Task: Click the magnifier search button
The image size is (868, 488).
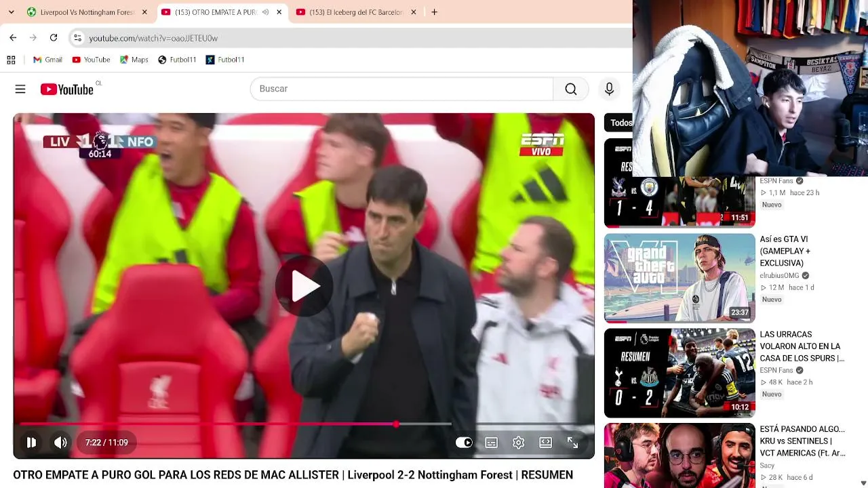Action: [x=571, y=89]
